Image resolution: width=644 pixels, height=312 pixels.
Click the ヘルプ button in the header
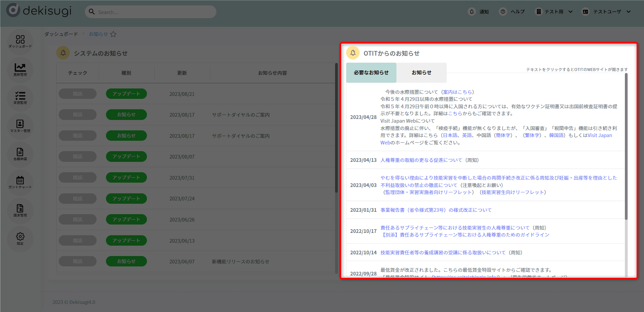click(512, 12)
